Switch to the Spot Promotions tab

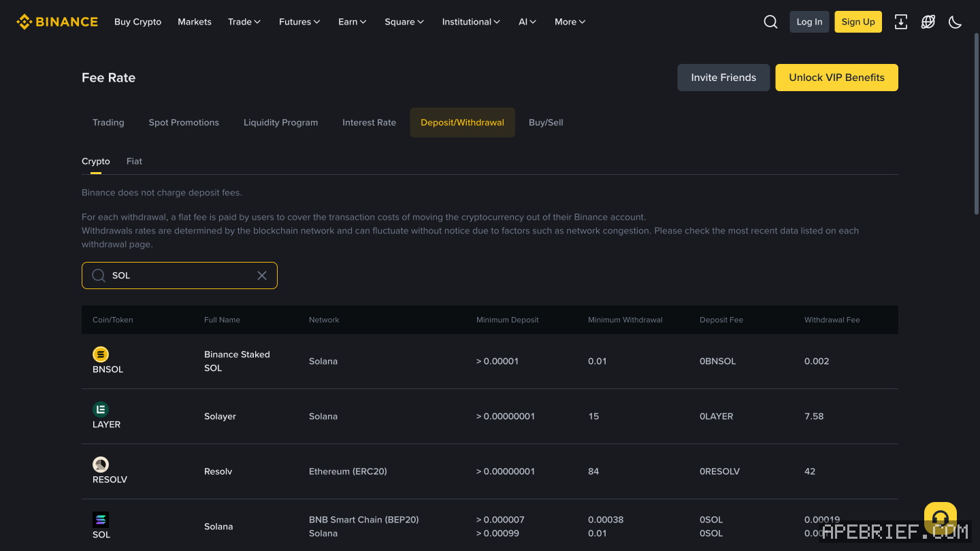pyautogui.click(x=184, y=122)
